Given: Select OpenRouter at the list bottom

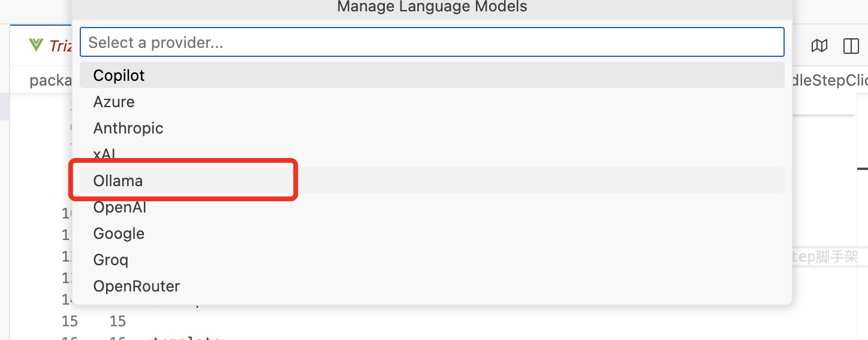Looking at the screenshot, I should coord(137,286).
